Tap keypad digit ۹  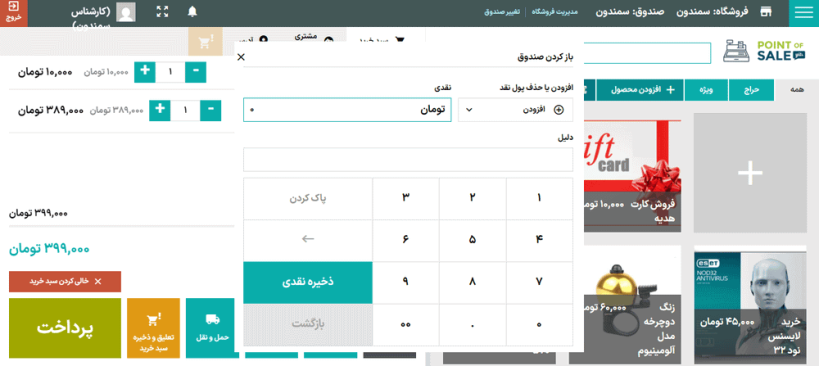point(406,282)
